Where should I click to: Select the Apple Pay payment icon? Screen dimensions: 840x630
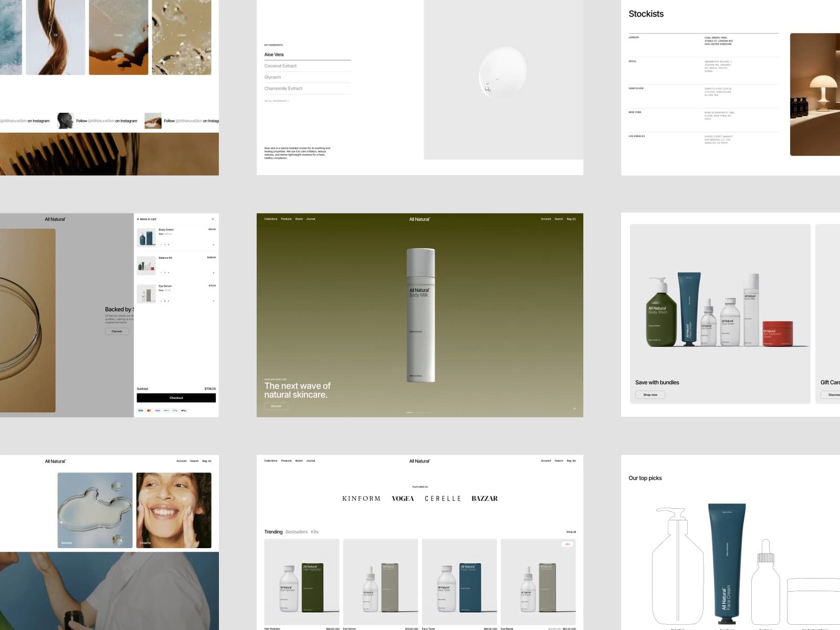tap(184, 411)
